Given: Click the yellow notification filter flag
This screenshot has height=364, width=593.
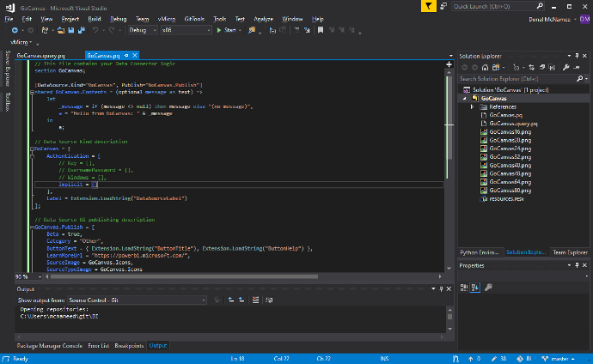Looking at the screenshot, I should coord(429,6).
